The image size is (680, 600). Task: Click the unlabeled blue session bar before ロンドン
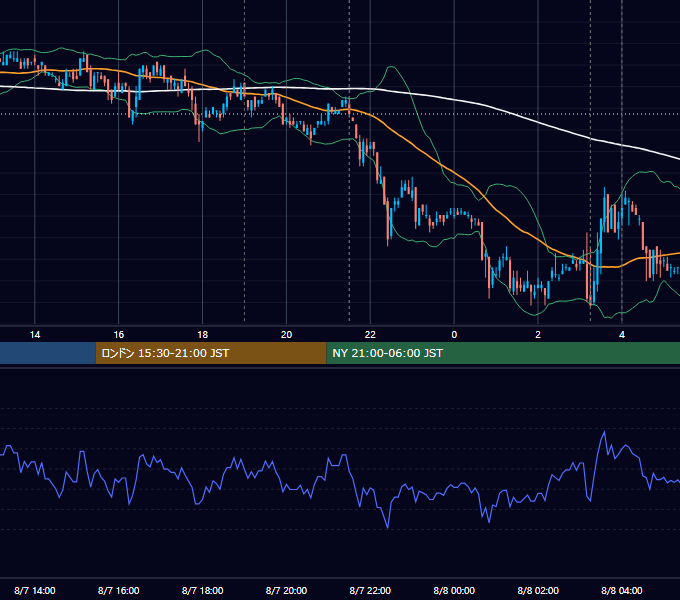click(x=48, y=353)
